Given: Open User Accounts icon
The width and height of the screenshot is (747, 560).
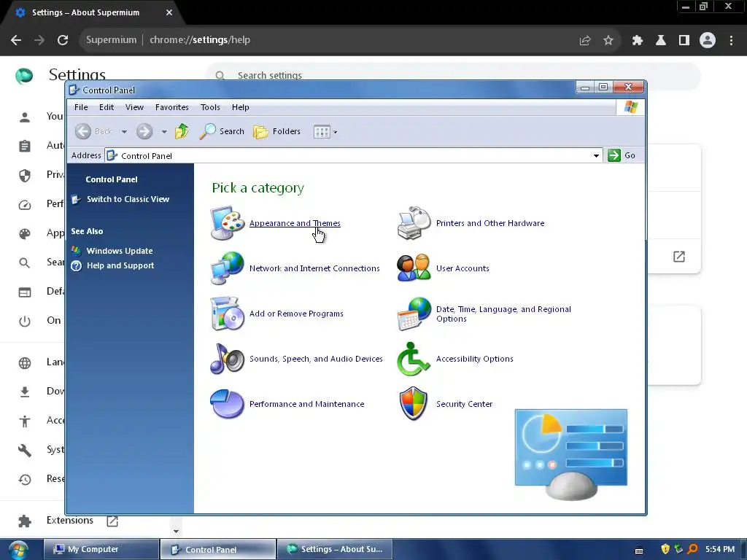Looking at the screenshot, I should click(x=414, y=268).
